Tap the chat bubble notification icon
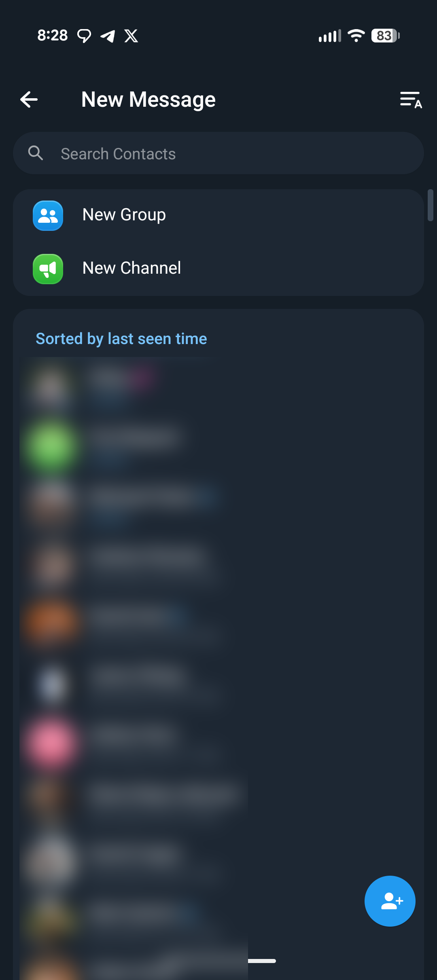Viewport: 437px width, 980px height. pos(84,36)
